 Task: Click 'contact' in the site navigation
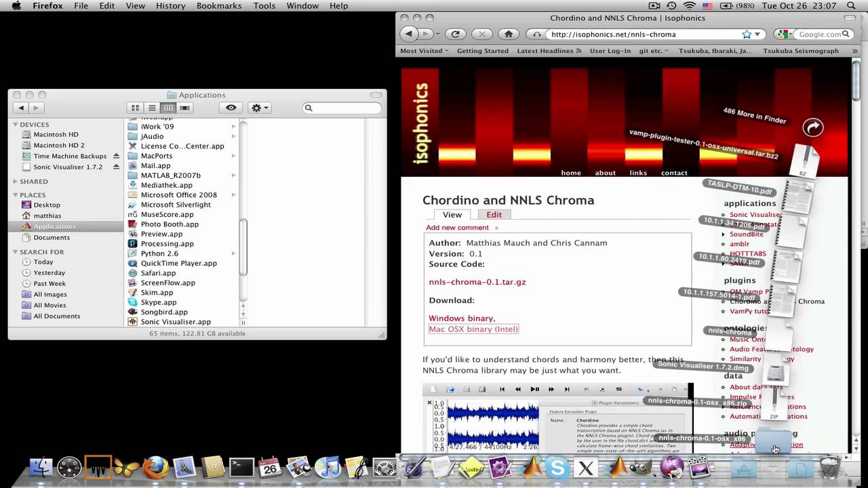click(x=674, y=173)
